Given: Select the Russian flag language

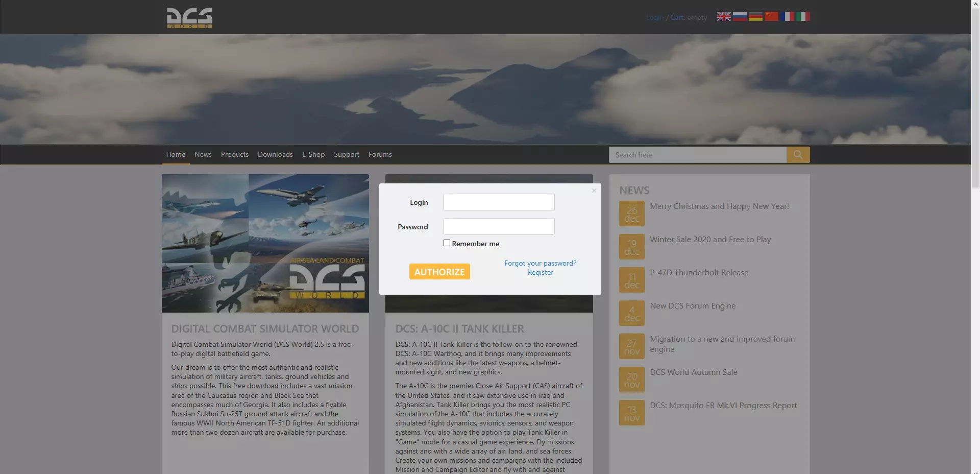Looking at the screenshot, I should [740, 17].
